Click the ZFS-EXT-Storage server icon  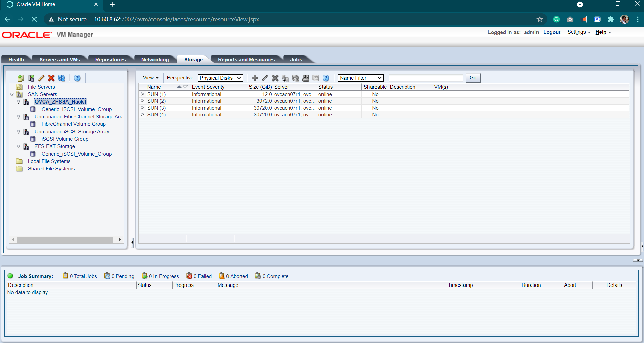click(26, 146)
